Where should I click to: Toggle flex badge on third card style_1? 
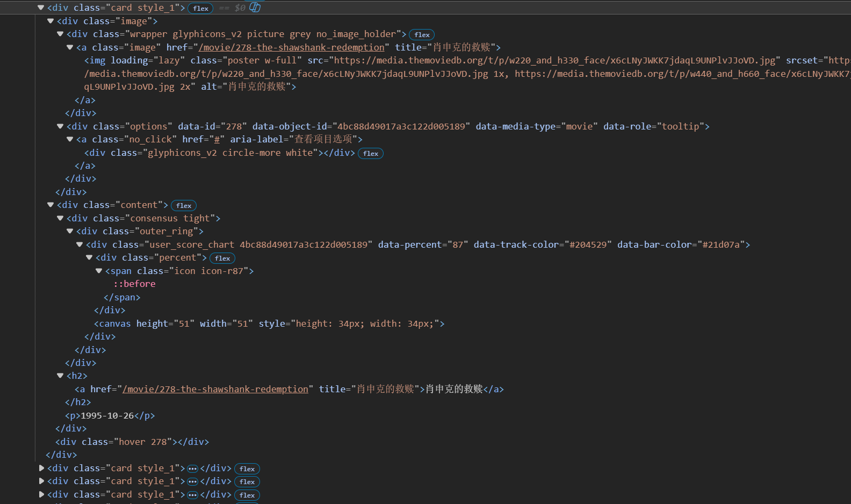click(x=247, y=481)
